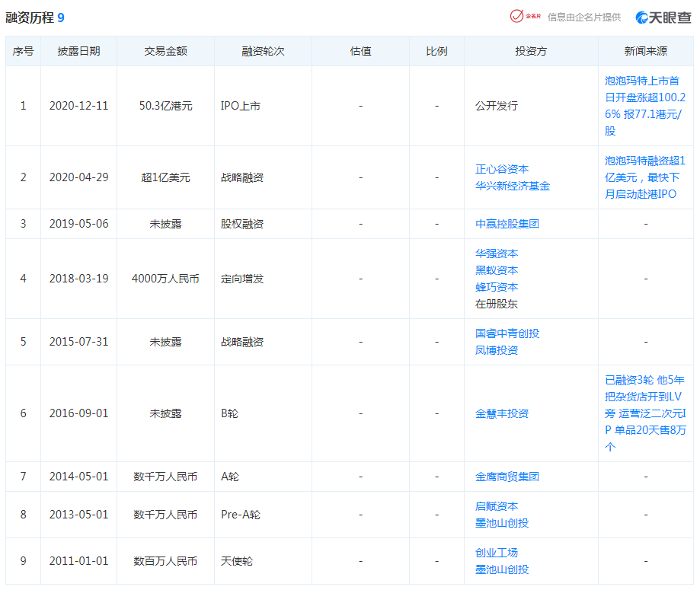Open news article 已融资3轮 他5年把杂货店开到LV旁
Viewport: 700px width, 590px height.
645,413
